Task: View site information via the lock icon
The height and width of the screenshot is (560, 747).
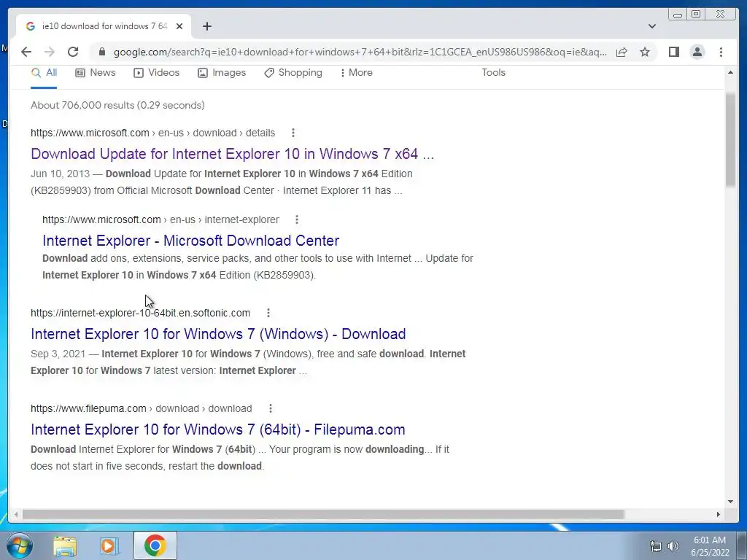Action: pos(102,52)
